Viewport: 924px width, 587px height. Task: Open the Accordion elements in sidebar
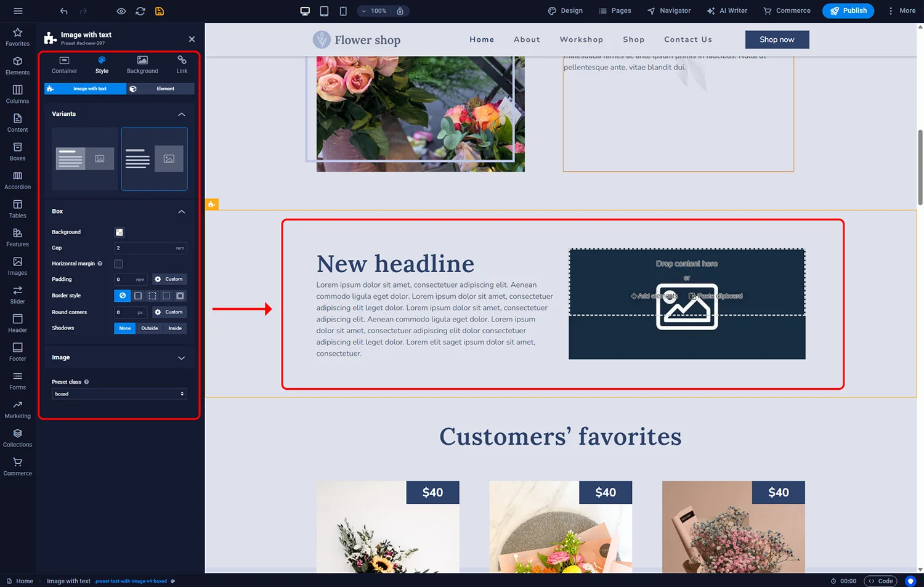[18, 180]
